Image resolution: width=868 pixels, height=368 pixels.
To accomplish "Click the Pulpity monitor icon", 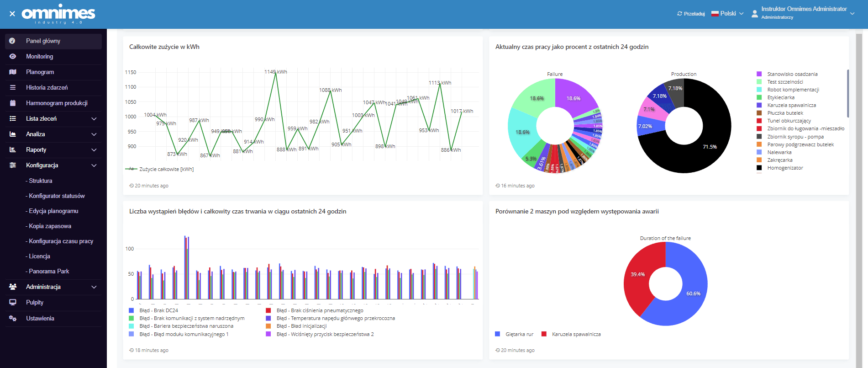I will click(x=12, y=302).
